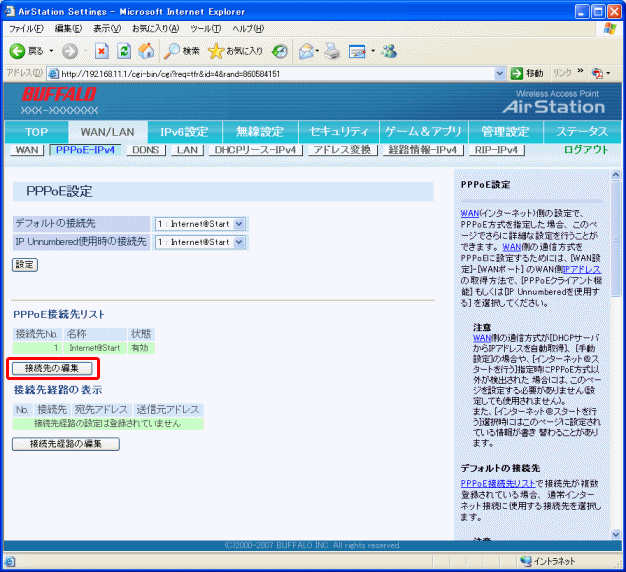Open the IP Unnumbered使用時の接続先 dropdown
Screen dimensions: 626x572
200,242
